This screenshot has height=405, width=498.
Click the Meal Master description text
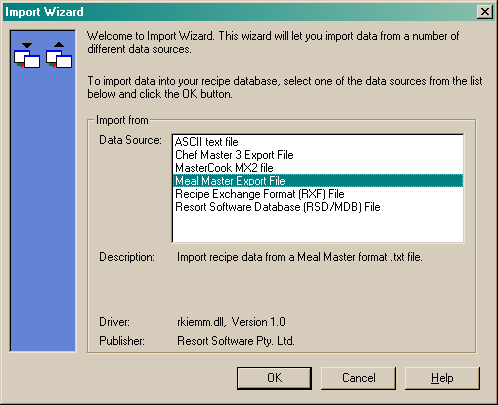pos(300,257)
